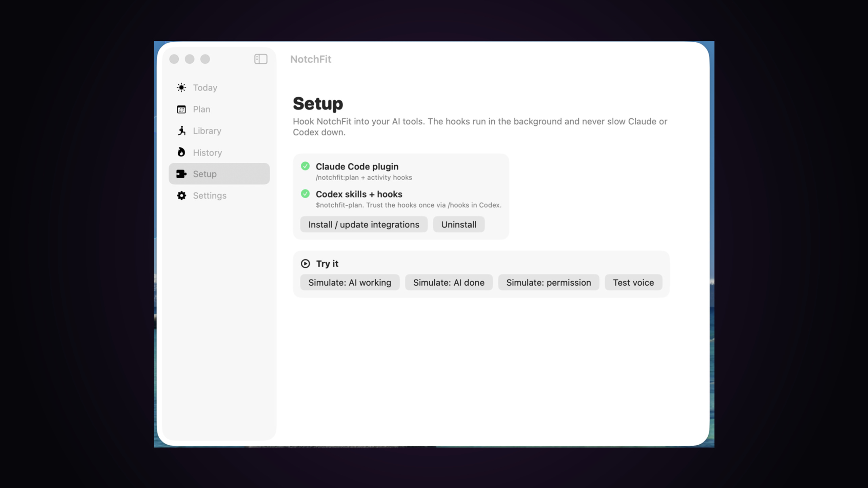
Task: Click the '$notchfit-plan. Trust the hooks' description
Action: point(409,205)
